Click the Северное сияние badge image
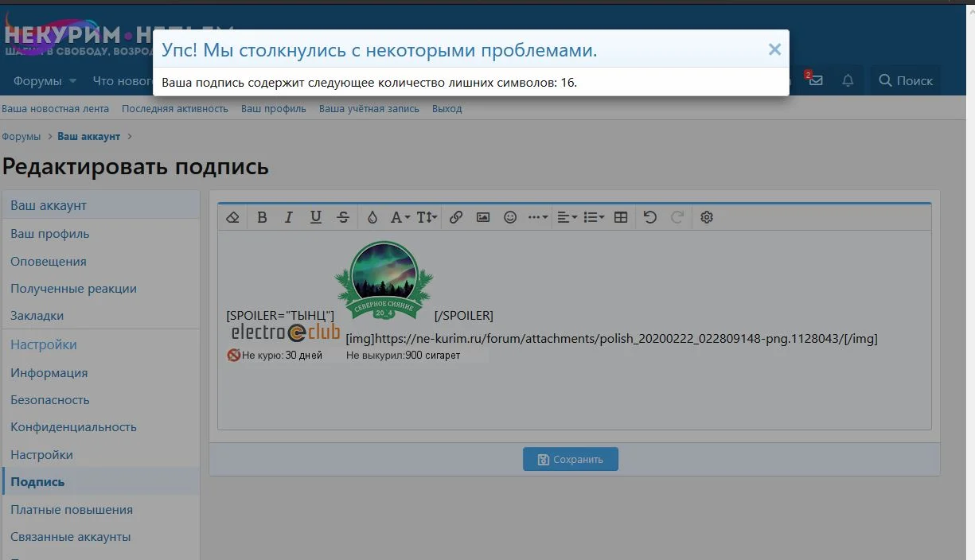 (x=384, y=279)
